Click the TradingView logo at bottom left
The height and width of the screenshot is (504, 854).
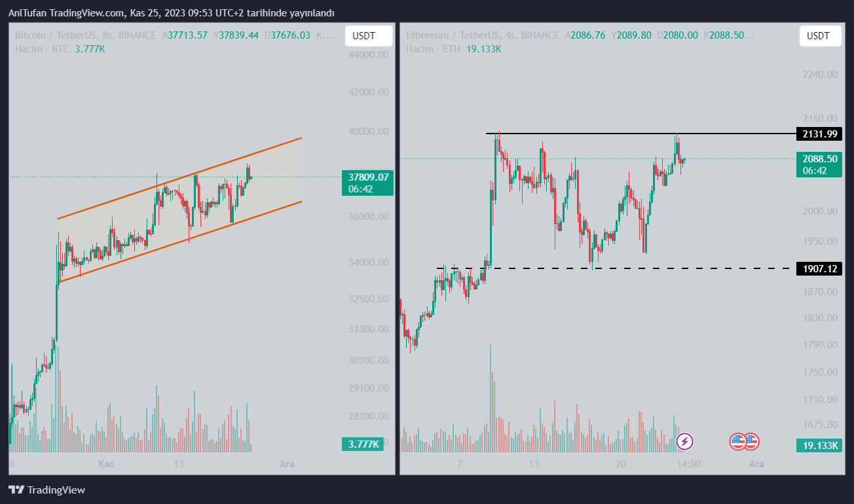click(x=46, y=490)
